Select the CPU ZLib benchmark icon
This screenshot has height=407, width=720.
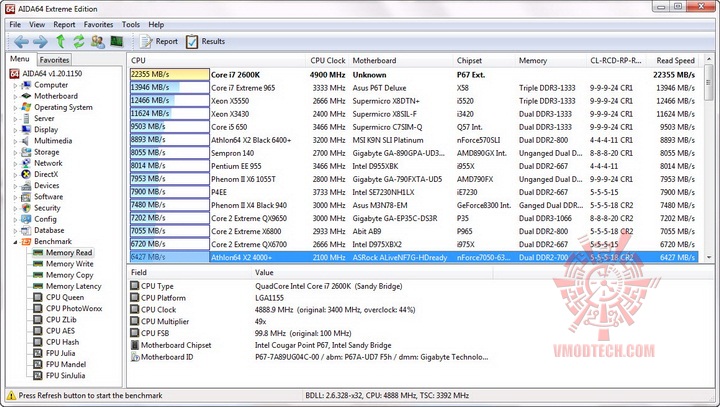point(38,320)
